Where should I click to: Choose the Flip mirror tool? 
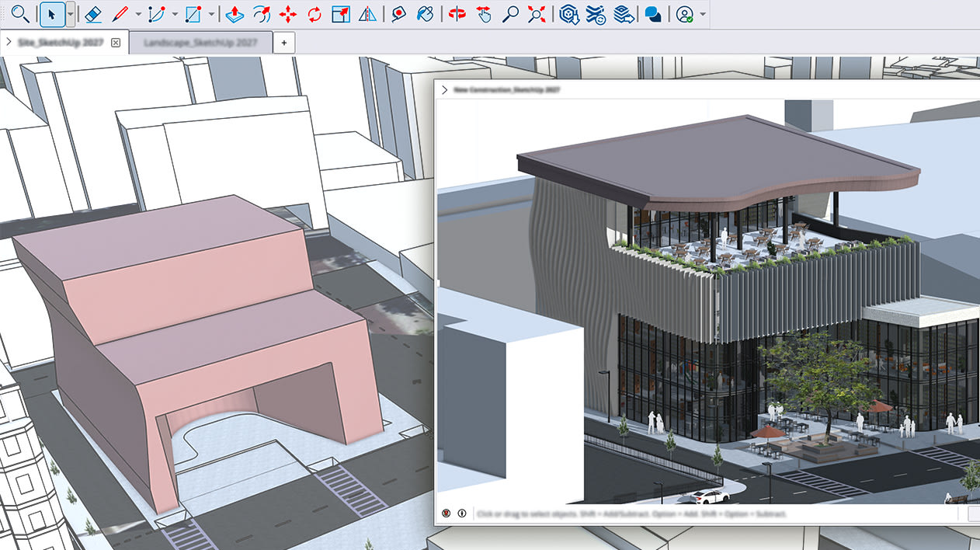pos(367,14)
